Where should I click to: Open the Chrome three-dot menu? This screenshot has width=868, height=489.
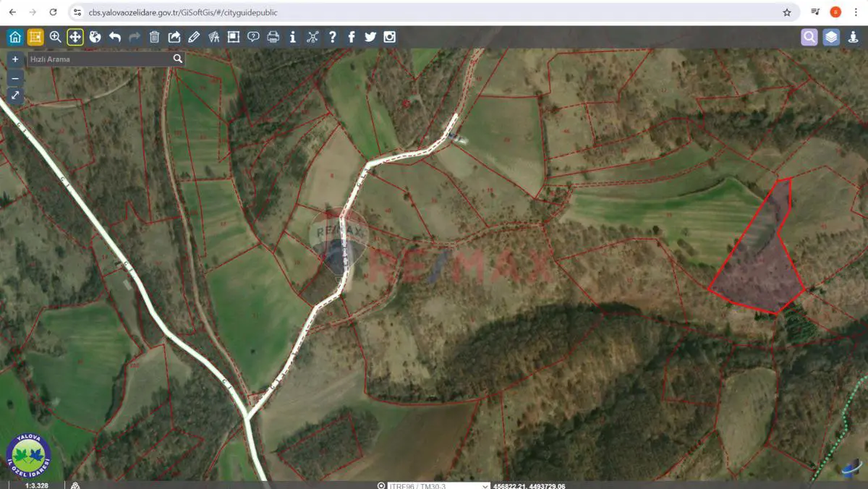[x=856, y=12]
